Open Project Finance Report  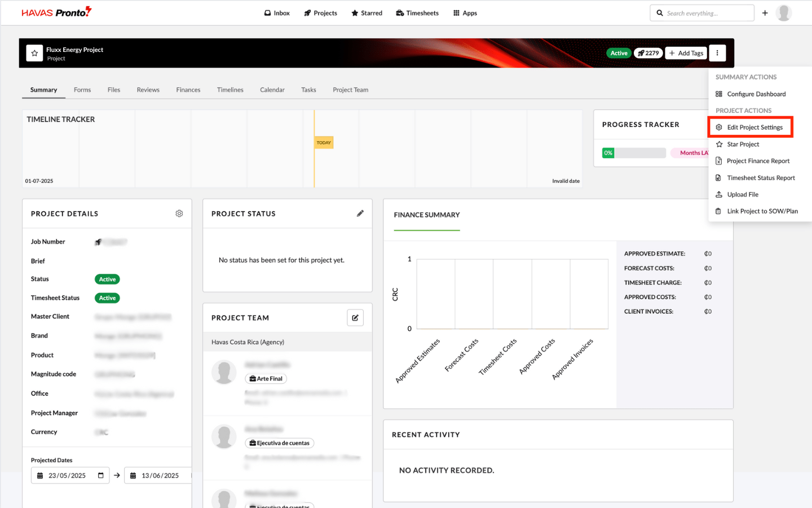point(753,161)
